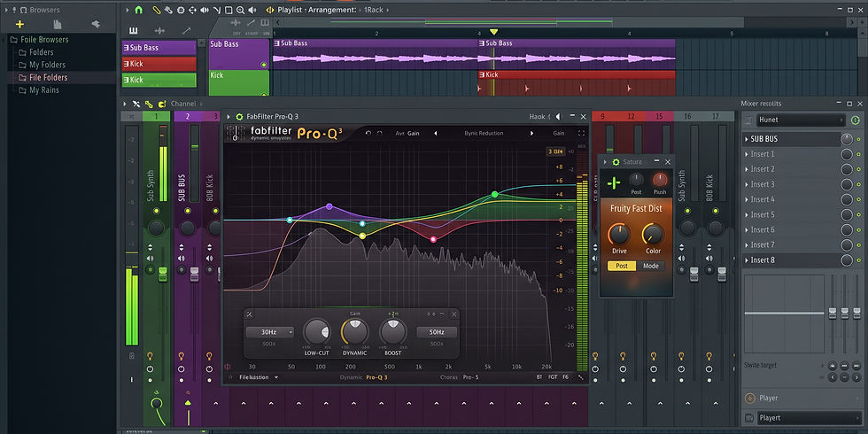Screen dimensions: 868x434
Task: Select Foile Browsers in browser tree
Action: 44,39
